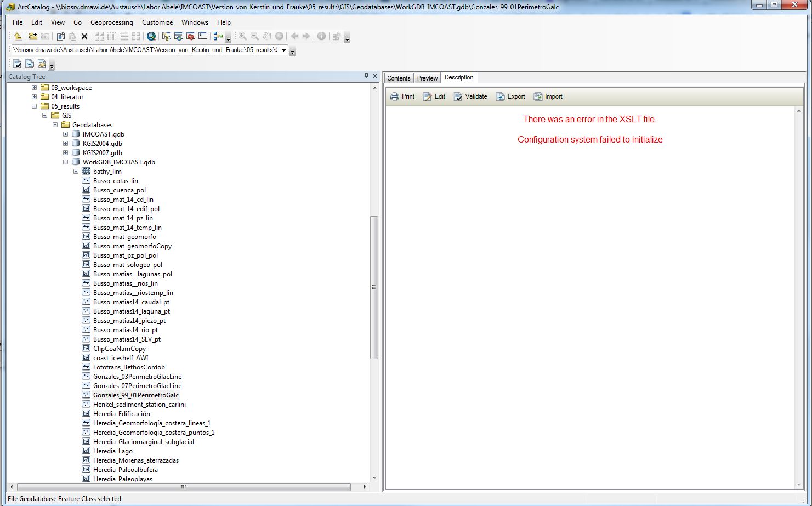Switch to the Contents tab
812x506 pixels.
coord(399,78)
